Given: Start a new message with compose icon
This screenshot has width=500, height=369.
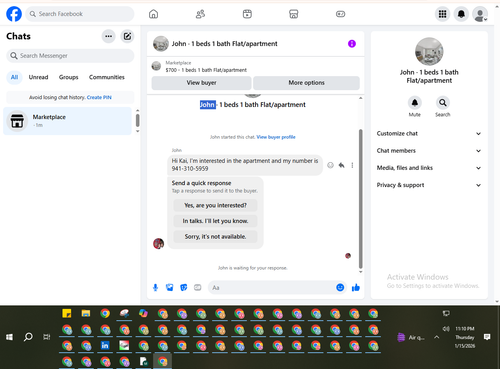Looking at the screenshot, I should click(127, 36).
